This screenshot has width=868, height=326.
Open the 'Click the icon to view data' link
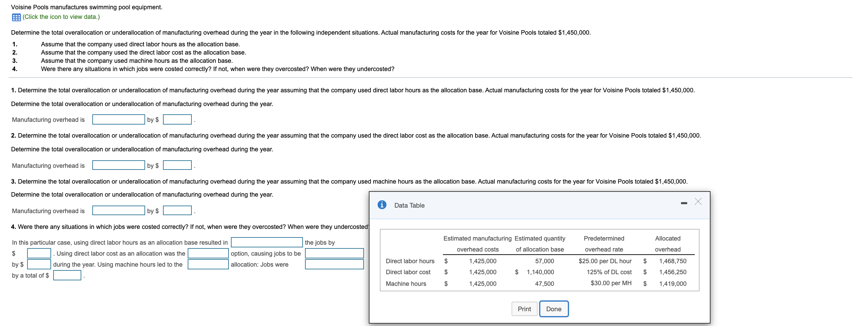(x=61, y=17)
